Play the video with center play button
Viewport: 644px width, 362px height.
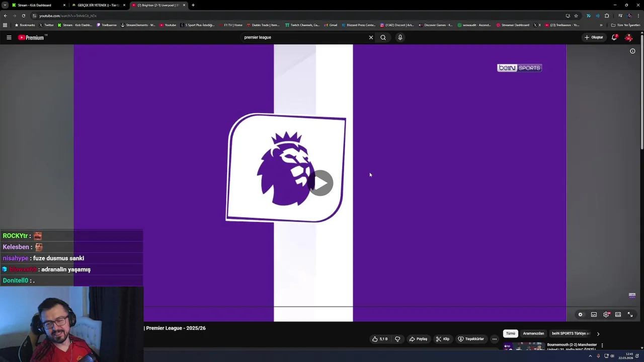pyautogui.click(x=320, y=183)
